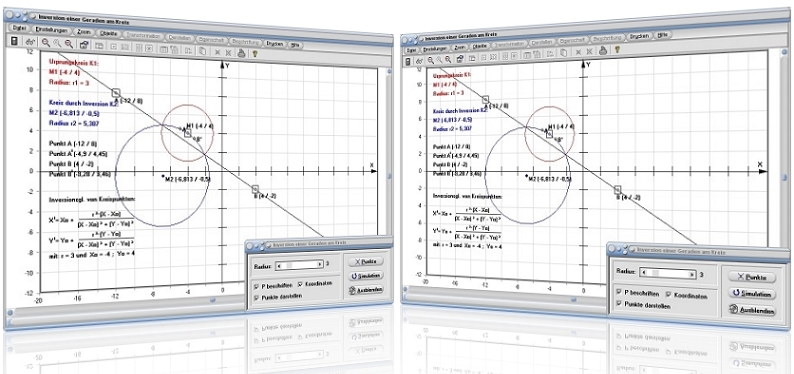The height and width of the screenshot is (374, 794).
Task: Click the printer icon in right window toolbar
Action: pos(603,50)
